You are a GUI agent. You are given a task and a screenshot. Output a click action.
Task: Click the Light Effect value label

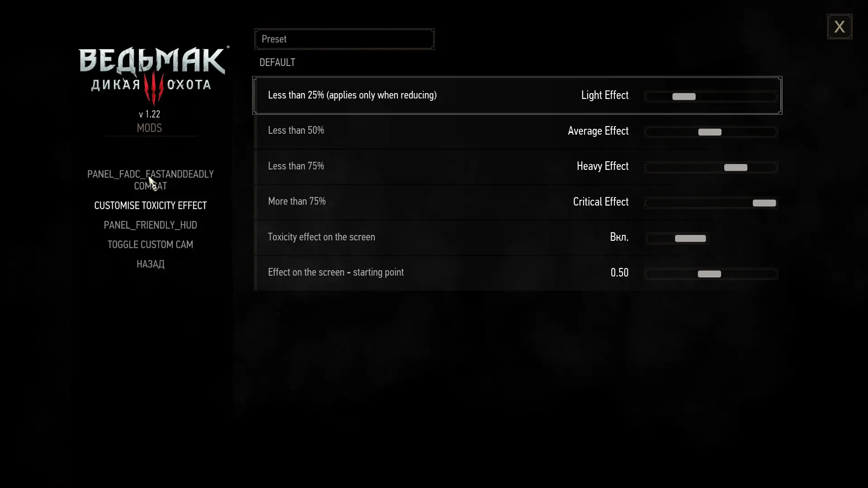pos(604,95)
